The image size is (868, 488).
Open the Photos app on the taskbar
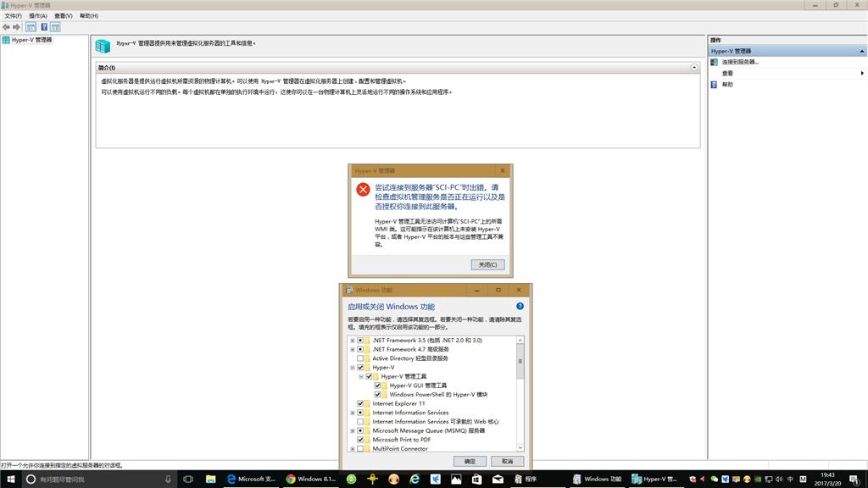coord(456,480)
